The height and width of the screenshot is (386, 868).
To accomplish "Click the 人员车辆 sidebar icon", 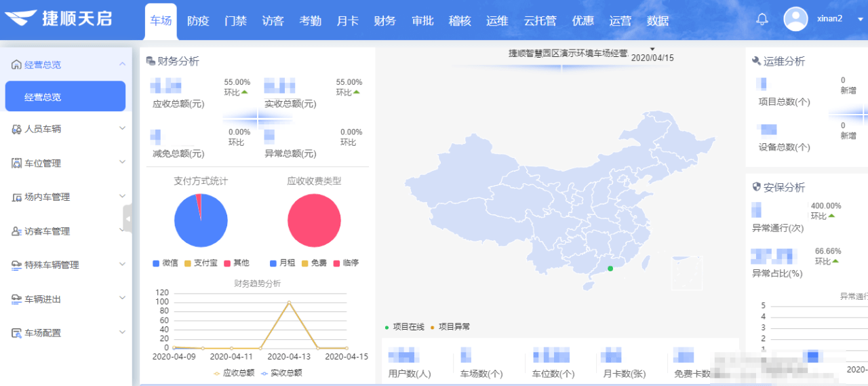I will (17, 129).
